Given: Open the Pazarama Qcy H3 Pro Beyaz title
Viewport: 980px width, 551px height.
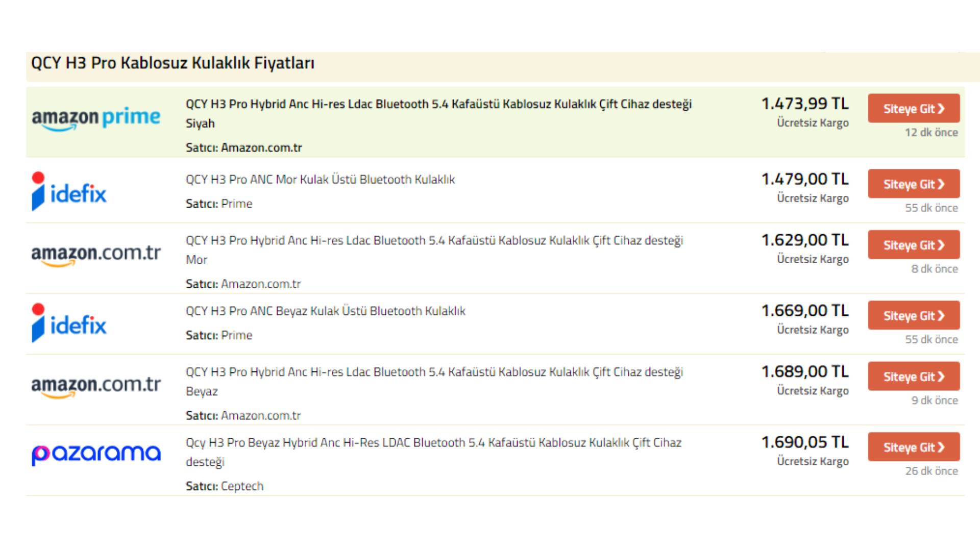Looking at the screenshot, I should pyautogui.click(x=433, y=452).
